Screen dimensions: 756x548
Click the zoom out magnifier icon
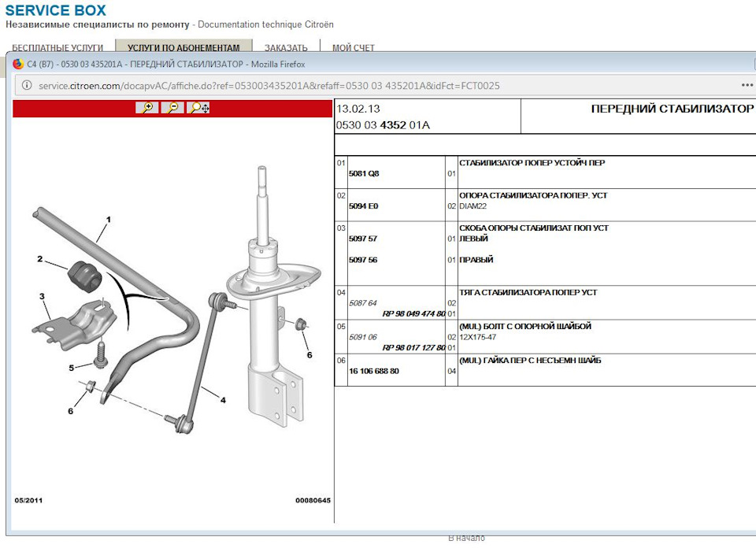point(172,108)
